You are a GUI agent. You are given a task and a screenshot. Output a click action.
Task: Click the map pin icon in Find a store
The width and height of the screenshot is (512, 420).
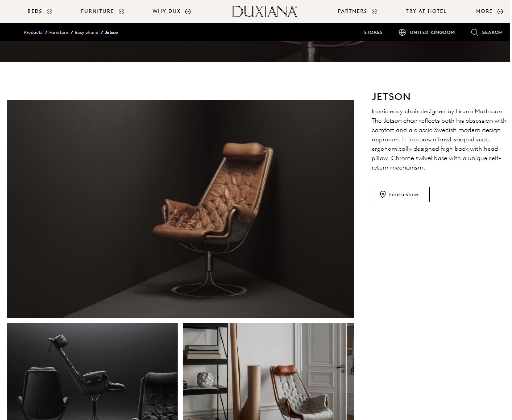383,194
